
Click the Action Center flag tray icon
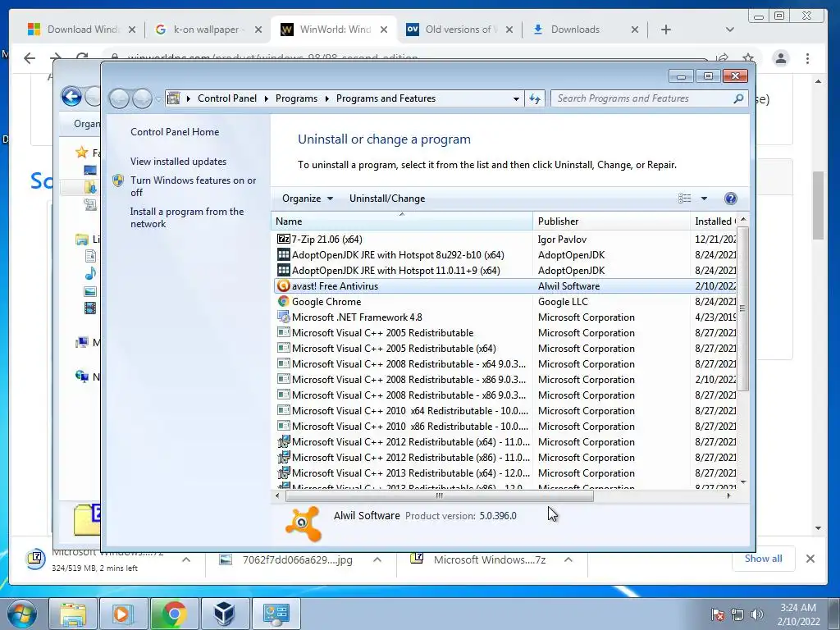pos(718,614)
